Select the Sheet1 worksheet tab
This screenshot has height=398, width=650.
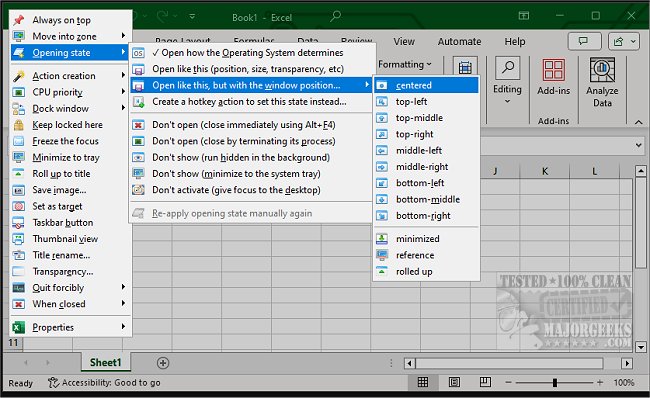coord(106,363)
